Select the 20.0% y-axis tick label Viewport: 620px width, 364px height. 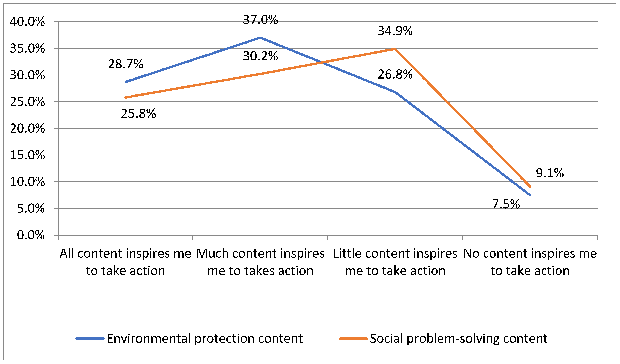coord(27,128)
